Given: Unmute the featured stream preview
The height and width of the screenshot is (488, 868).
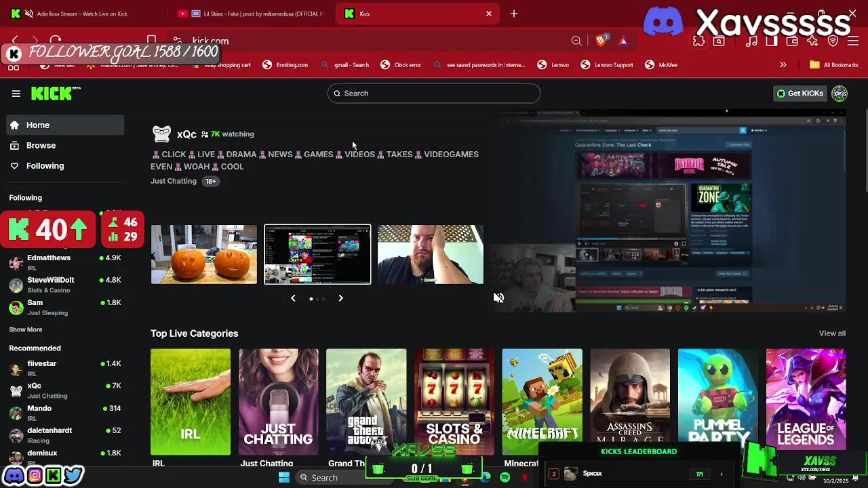Looking at the screenshot, I should click(498, 298).
